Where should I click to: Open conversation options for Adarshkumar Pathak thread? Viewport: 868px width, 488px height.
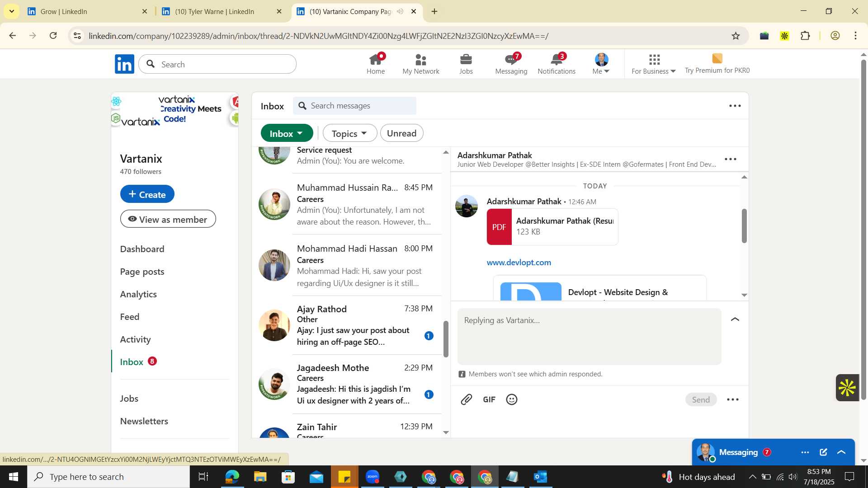tap(731, 159)
